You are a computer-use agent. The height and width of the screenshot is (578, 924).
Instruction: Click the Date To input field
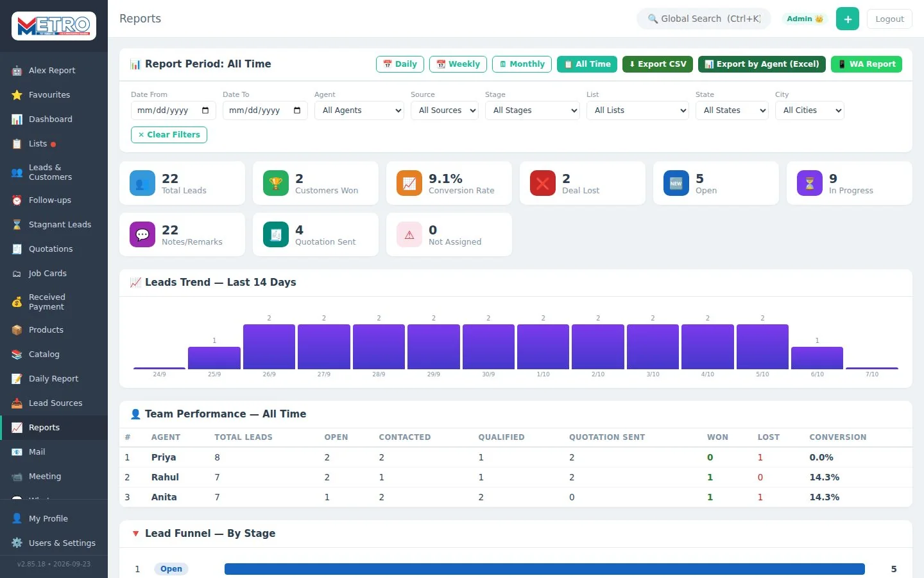coord(265,110)
